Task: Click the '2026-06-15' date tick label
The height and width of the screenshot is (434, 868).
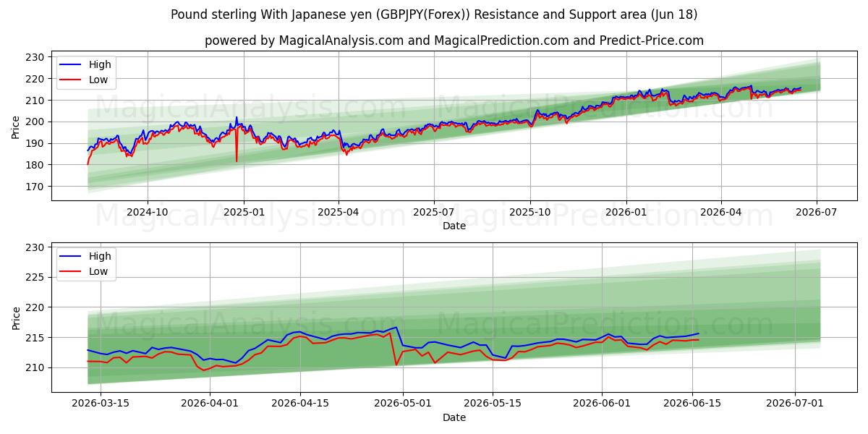Action: click(x=692, y=404)
